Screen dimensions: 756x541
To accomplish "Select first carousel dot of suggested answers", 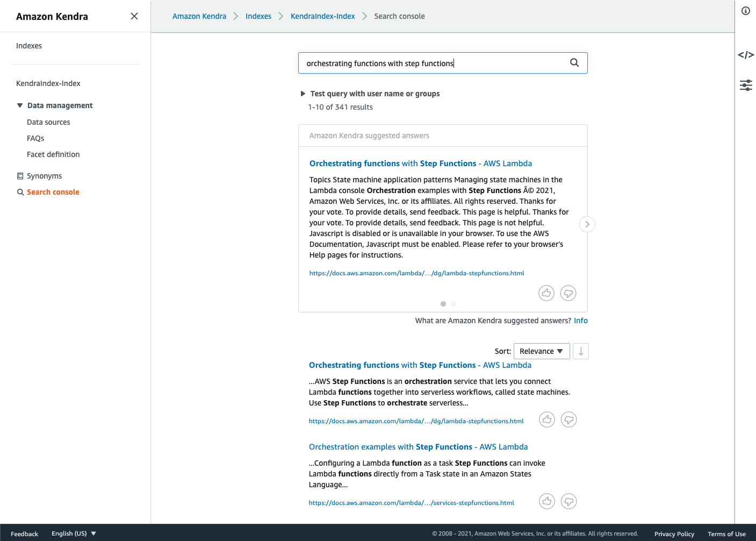I will (443, 304).
